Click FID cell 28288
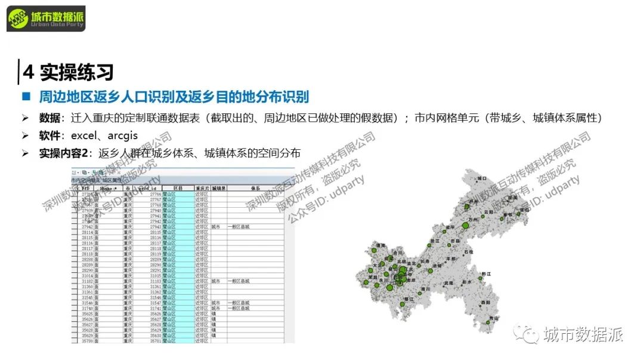644x363 pixels. click(86, 259)
